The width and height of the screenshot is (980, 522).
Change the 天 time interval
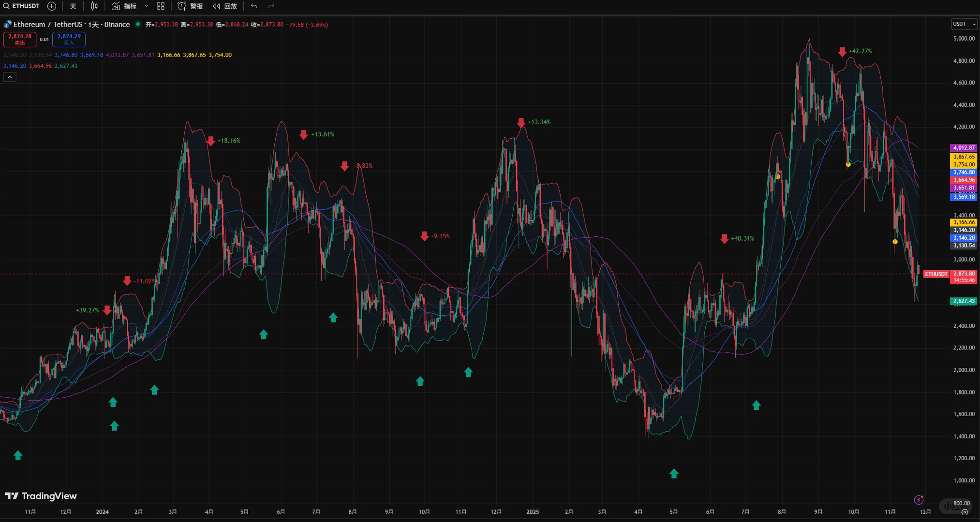pos(73,6)
